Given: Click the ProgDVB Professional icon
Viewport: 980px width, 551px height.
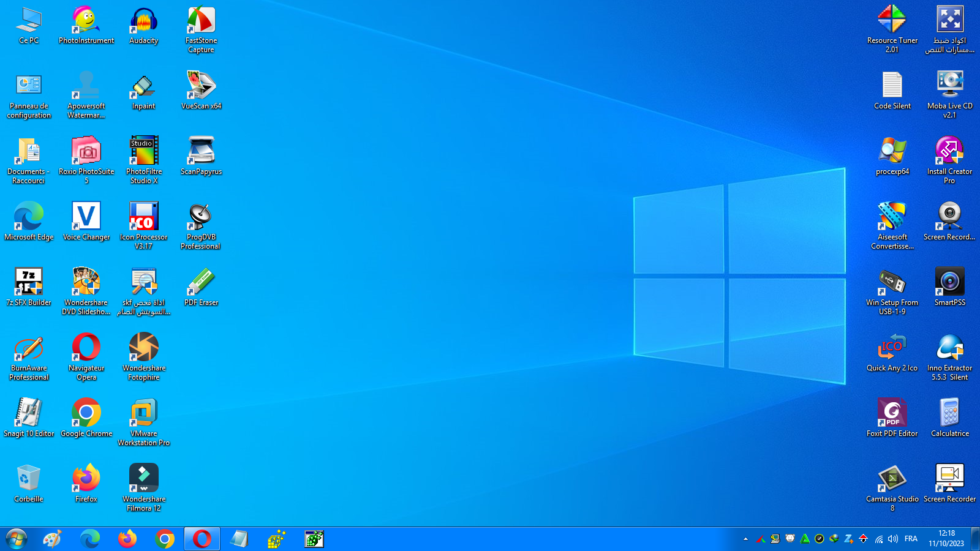Looking at the screenshot, I should coord(201,227).
